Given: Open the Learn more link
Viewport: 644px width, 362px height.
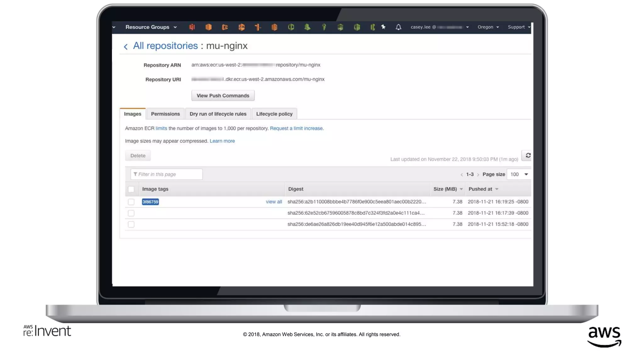Looking at the screenshot, I should [x=222, y=141].
